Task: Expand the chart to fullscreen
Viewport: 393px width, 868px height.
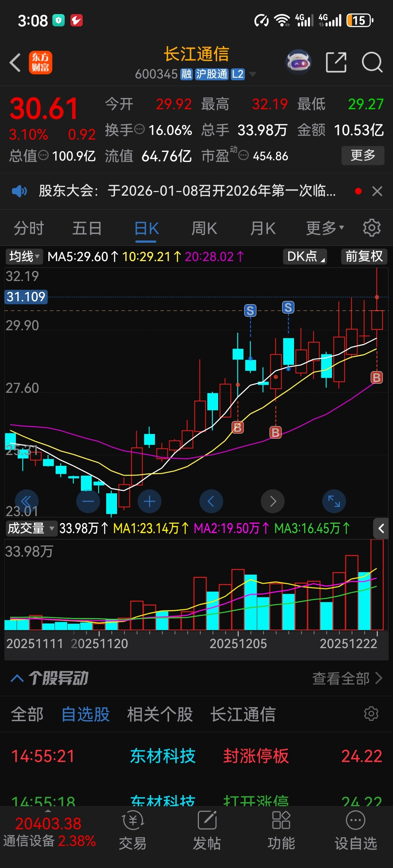Action: point(334,501)
